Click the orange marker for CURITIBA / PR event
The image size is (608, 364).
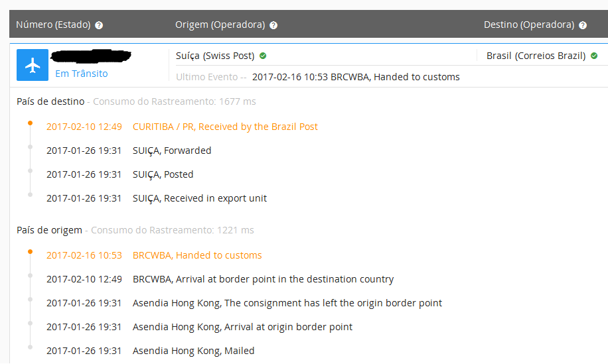coord(30,123)
